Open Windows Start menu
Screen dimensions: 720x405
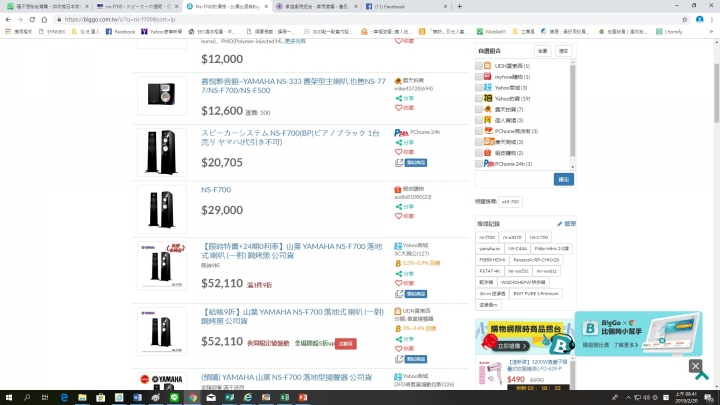[8, 398]
